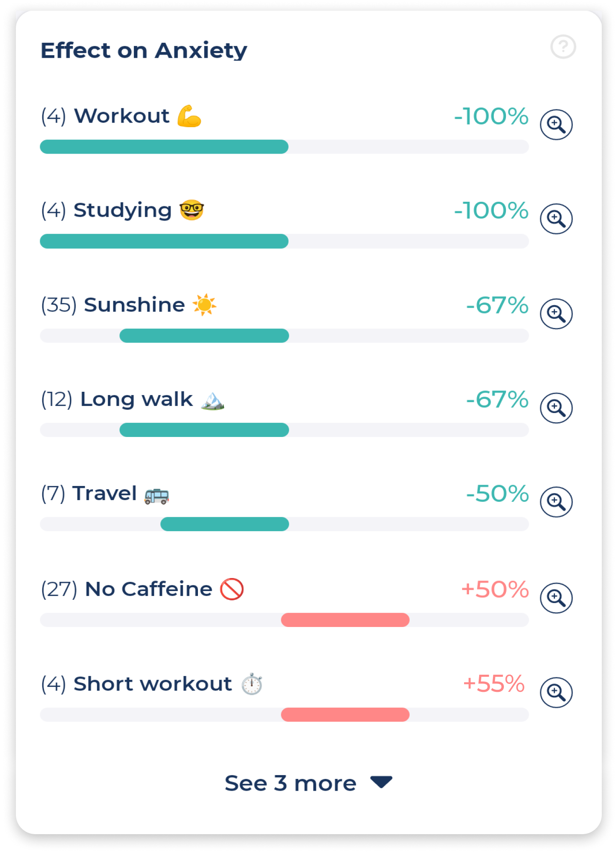Select the Workout activity label
Screen dimensions: 616x853
[122, 116]
